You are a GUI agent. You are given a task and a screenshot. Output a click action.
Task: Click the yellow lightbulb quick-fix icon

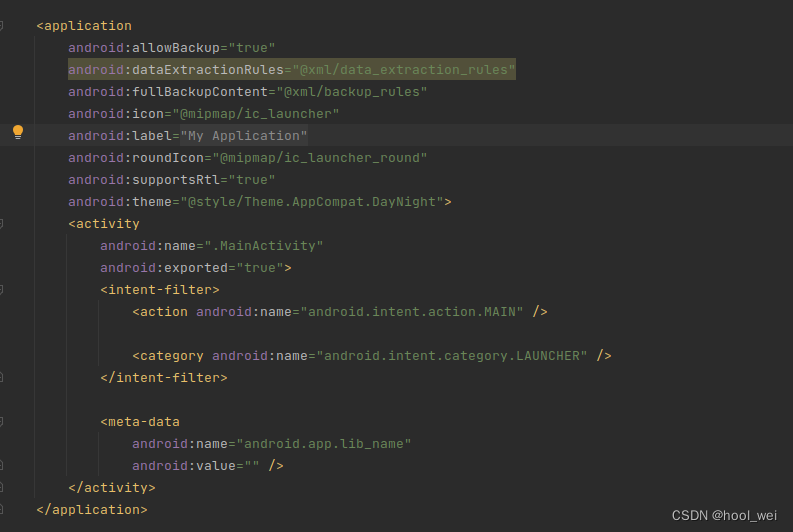tap(18, 132)
